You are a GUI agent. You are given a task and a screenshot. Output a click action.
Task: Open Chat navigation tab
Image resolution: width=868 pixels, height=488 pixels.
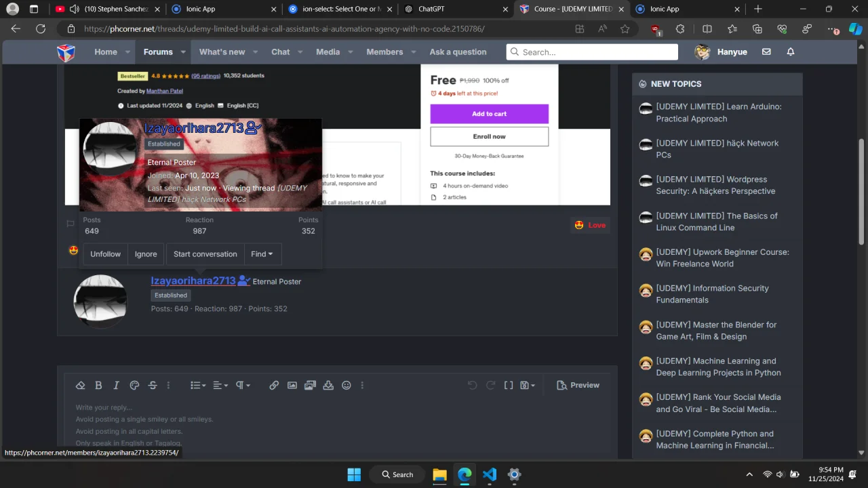[x=280, y=52]
